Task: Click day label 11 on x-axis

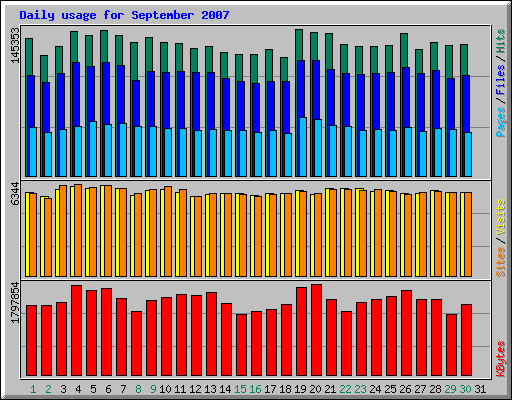Action: (180, 389)
